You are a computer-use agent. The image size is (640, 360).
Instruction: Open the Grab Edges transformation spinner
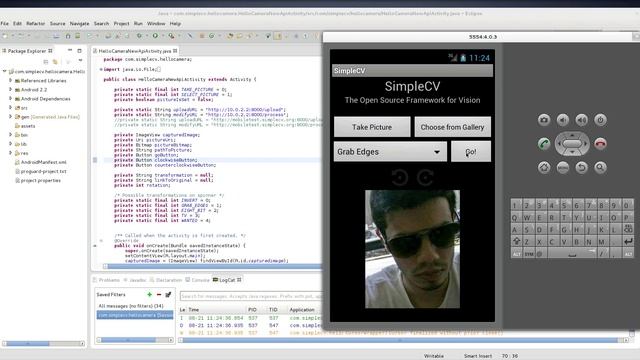(x=390, y=152)
